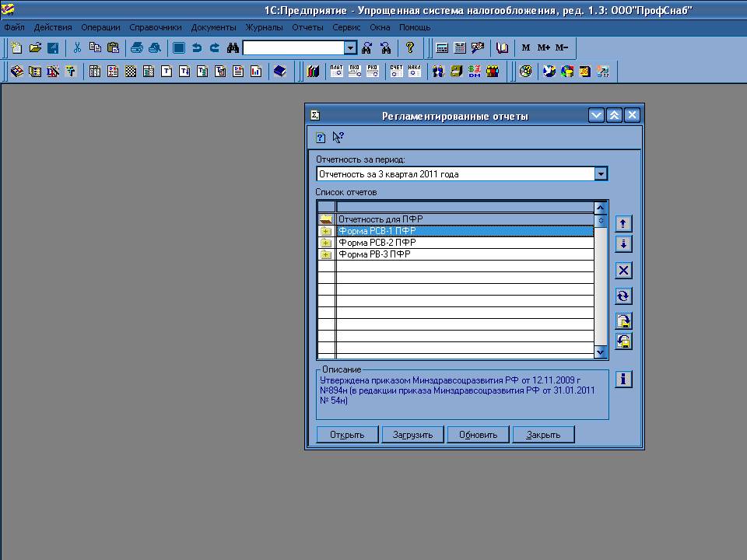The image size is (747, 560).
Task: Click the yellow question mark help icon
Action: pos(410,47)
